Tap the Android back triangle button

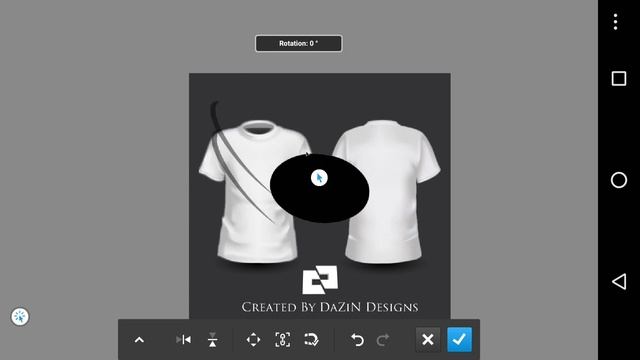pyautogui.click(x=619, y=281)
